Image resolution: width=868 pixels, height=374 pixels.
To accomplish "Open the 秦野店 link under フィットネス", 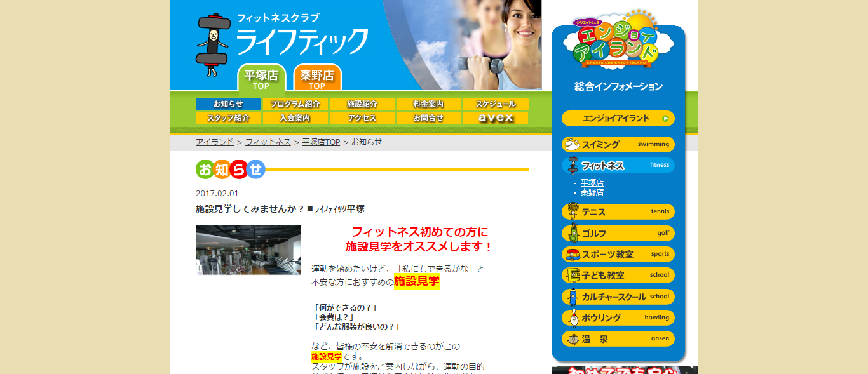I will click(x=592, y=192).
